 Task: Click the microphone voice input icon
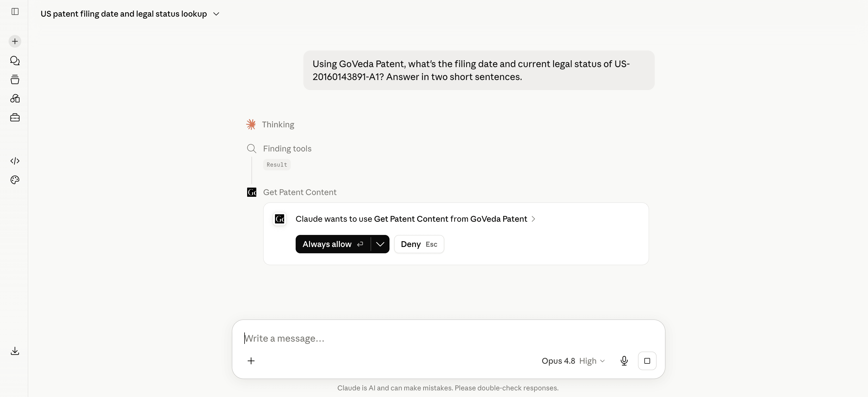pos(624,361)
